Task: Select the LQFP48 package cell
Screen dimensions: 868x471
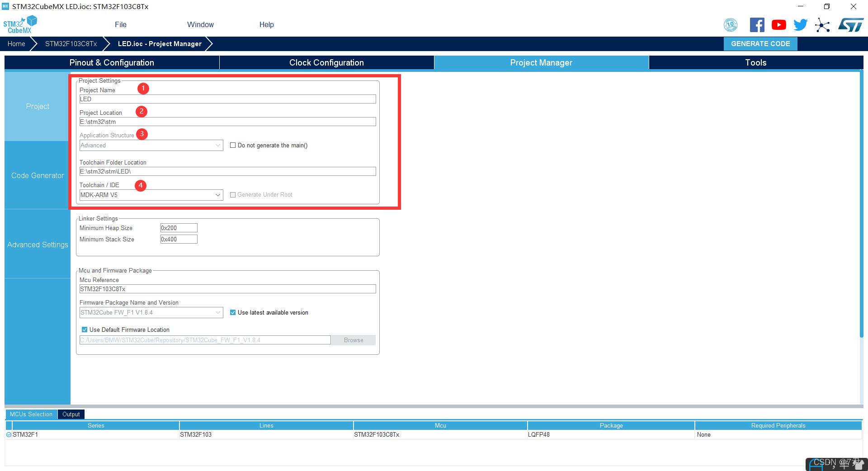Action: (x=611, y=434)
